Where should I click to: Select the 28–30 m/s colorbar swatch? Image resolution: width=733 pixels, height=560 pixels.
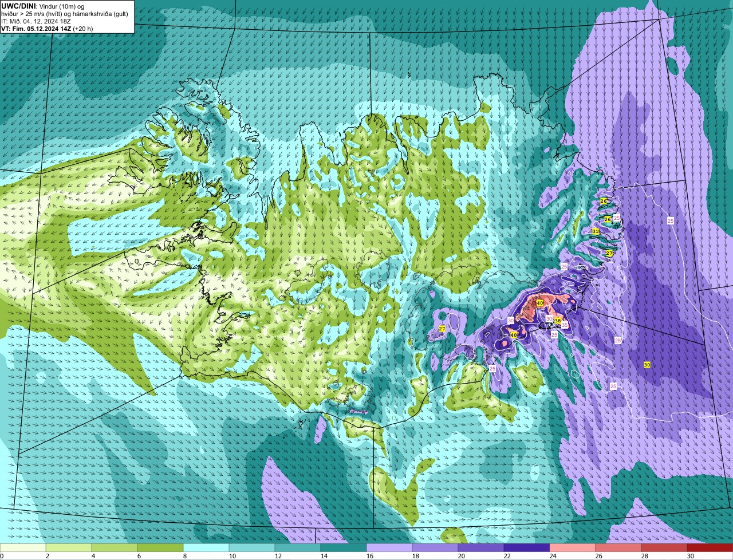tap(664, 548)
